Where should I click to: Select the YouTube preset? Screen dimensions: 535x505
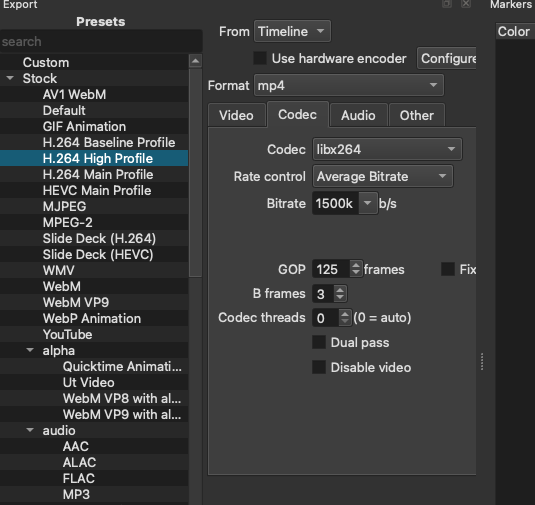click(68, 334)
